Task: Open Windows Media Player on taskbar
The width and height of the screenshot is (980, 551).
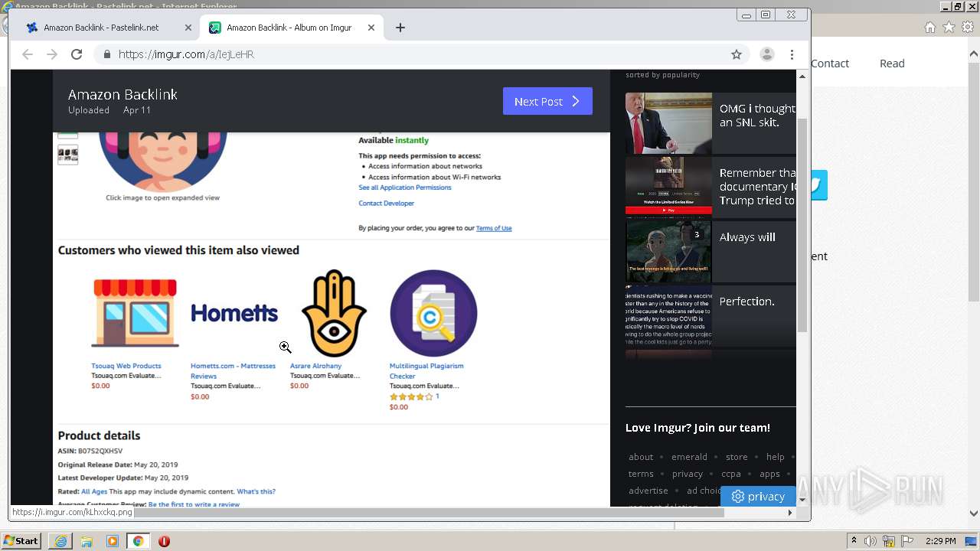Action: 113,541
